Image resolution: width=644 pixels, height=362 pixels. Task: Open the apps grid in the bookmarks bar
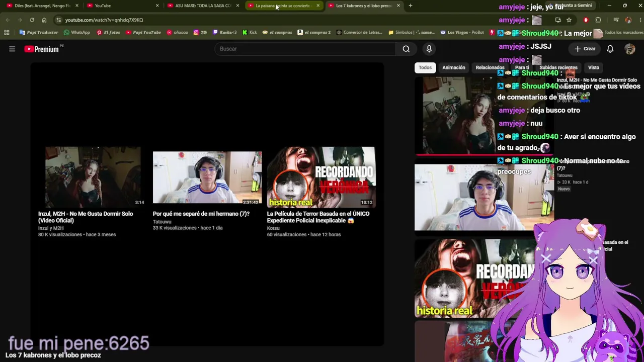click(7, 33)
